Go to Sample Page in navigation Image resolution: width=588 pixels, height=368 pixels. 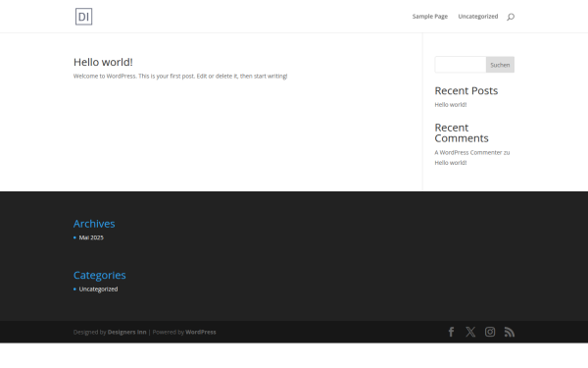(430, 17)
